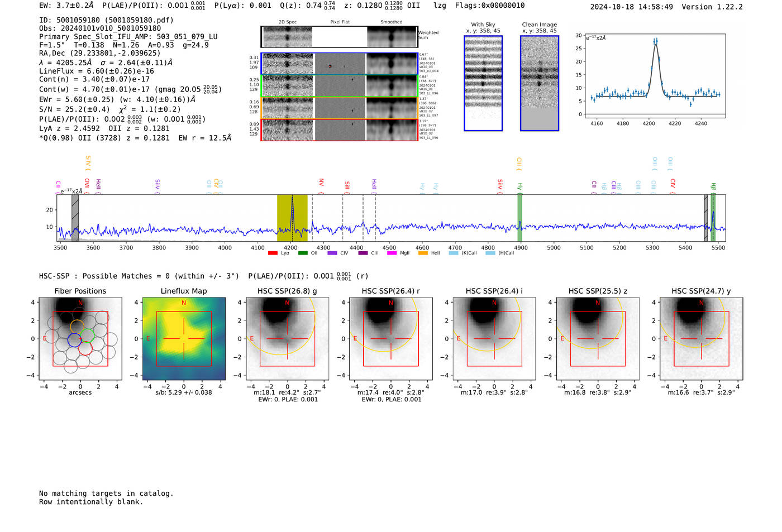Select the green-bordered 2D spectrum row
The image size is (782, 532).
click(339, 86)
